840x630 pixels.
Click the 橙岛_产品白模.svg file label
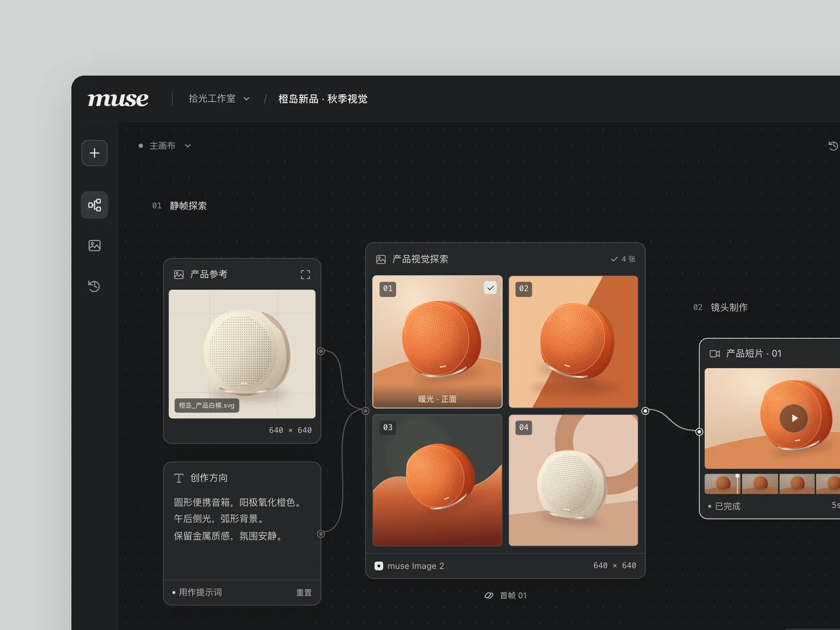point(207,405)
